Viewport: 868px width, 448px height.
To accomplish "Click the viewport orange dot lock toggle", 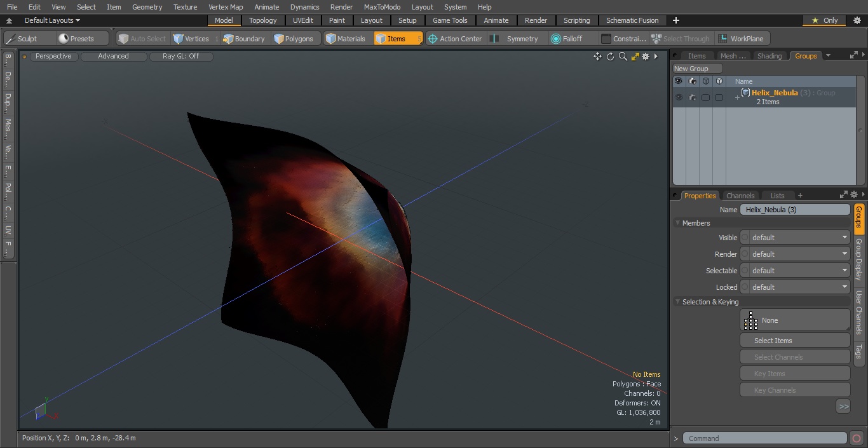I will 25,57.
